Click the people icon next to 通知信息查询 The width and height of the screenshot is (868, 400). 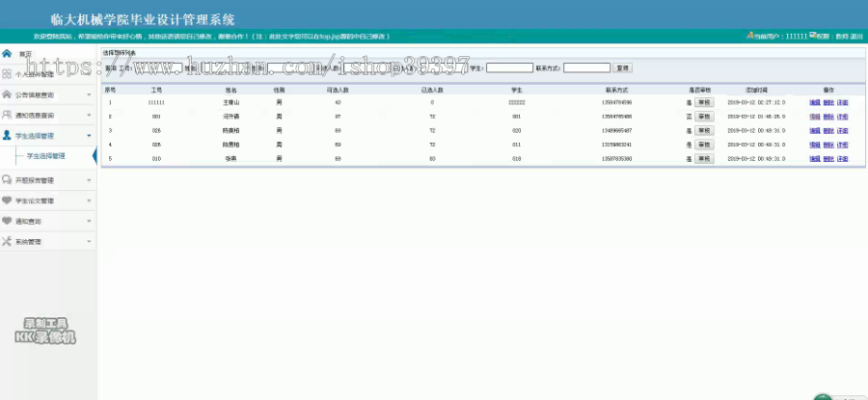(x=7, y=115)
